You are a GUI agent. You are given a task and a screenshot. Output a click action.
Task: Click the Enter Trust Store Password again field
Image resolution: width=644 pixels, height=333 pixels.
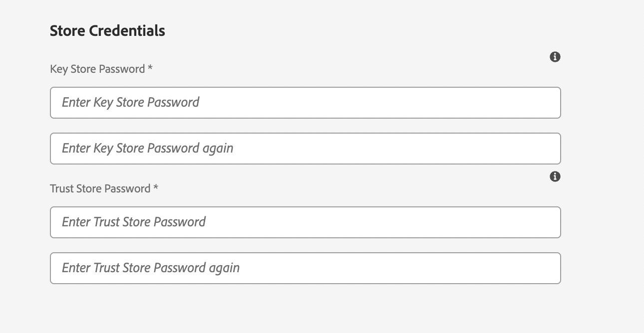click(x=305, y=268)
